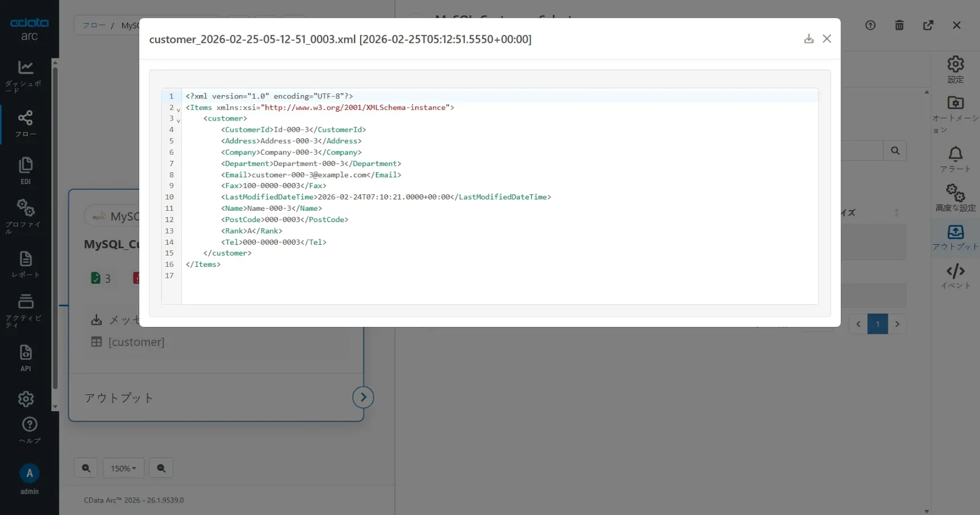The image size is (980, 515).
Task: Open the Reports section in the sidebar
Action: tap(25, 265)
